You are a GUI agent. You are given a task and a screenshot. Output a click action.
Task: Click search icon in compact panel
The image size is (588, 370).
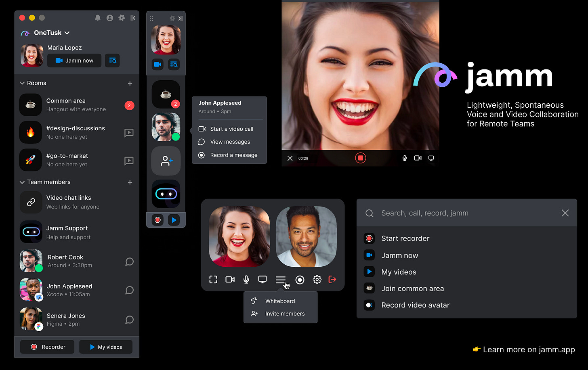point(174,65)
